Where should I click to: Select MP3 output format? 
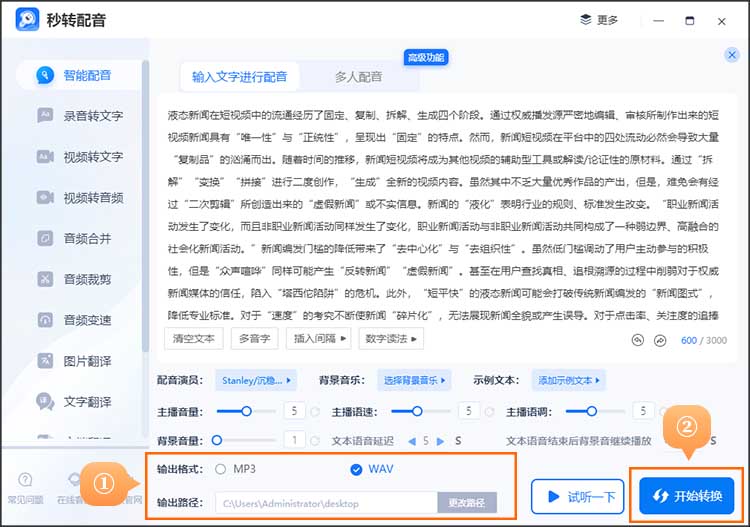pyautogui.click(x=220, y=469)
